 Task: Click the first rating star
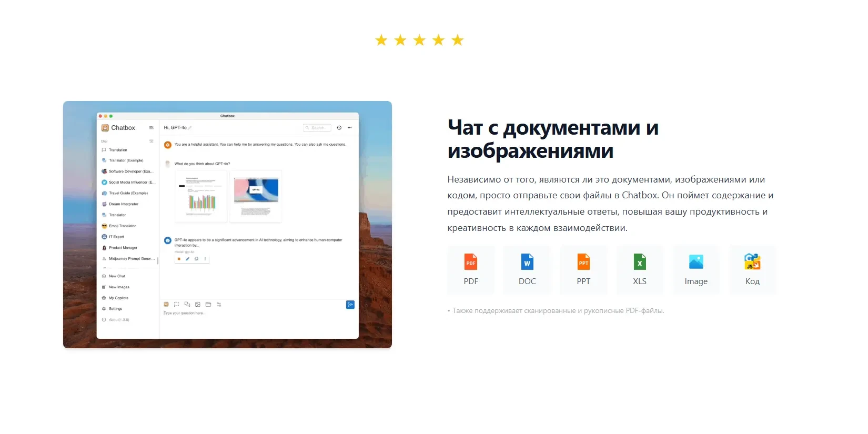click(381, 40)
